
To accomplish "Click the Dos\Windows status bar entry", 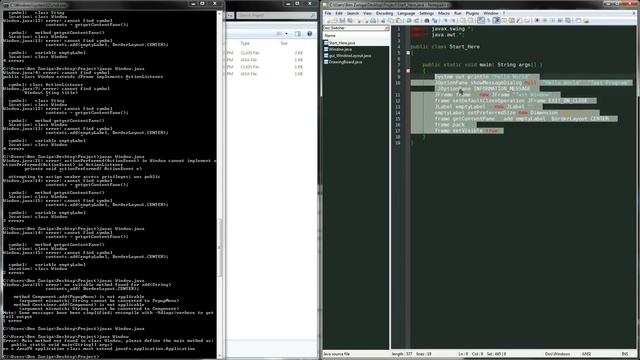I will click(558, 354).
